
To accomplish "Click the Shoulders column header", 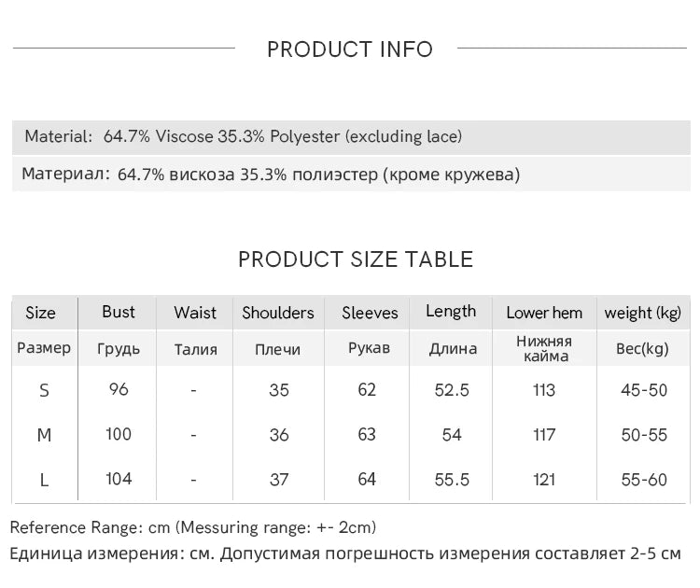I will pos(278,313).
